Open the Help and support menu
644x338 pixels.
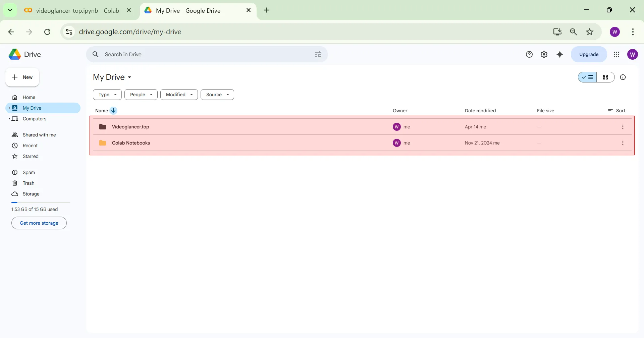(x=529, y=54)
